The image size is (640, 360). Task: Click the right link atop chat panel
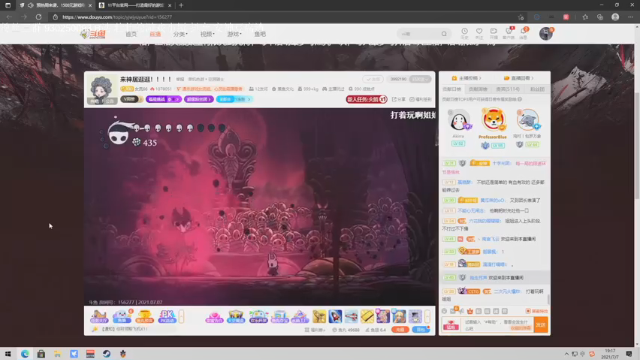[x=518, y=78]
